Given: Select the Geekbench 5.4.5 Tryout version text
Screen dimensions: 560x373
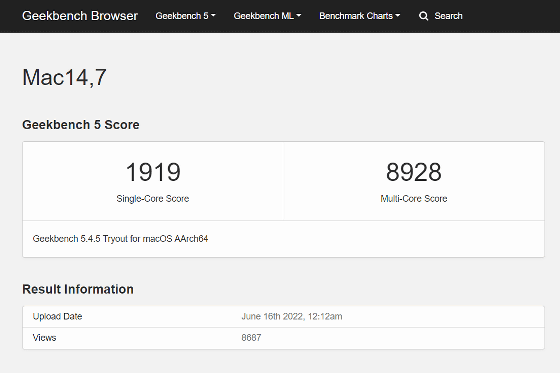Looking at the screenshot, I should coord(120,239).
